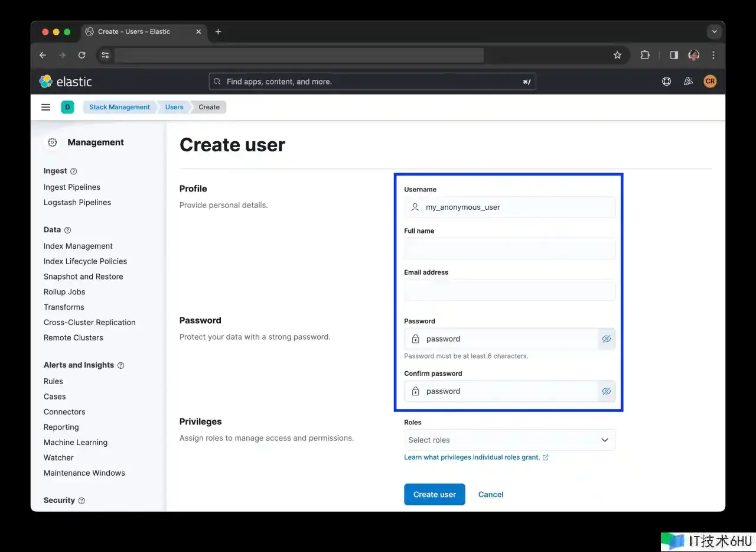Open the newsfeed celebration icon
The width and height of the screenshot is (756, 552).
point(688,82)
